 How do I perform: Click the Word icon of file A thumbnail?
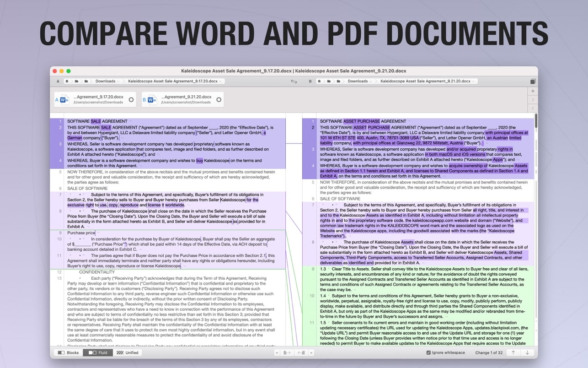[x=63, y=99]
